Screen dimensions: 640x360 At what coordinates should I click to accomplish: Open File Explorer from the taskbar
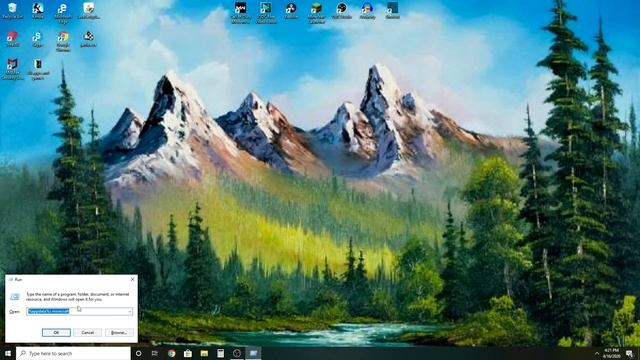(204, 353)
